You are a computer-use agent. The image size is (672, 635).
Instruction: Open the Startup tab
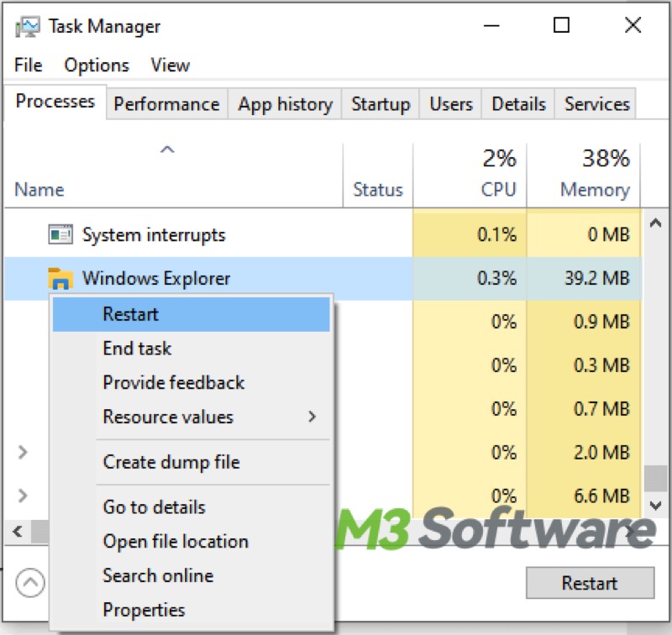381,104
